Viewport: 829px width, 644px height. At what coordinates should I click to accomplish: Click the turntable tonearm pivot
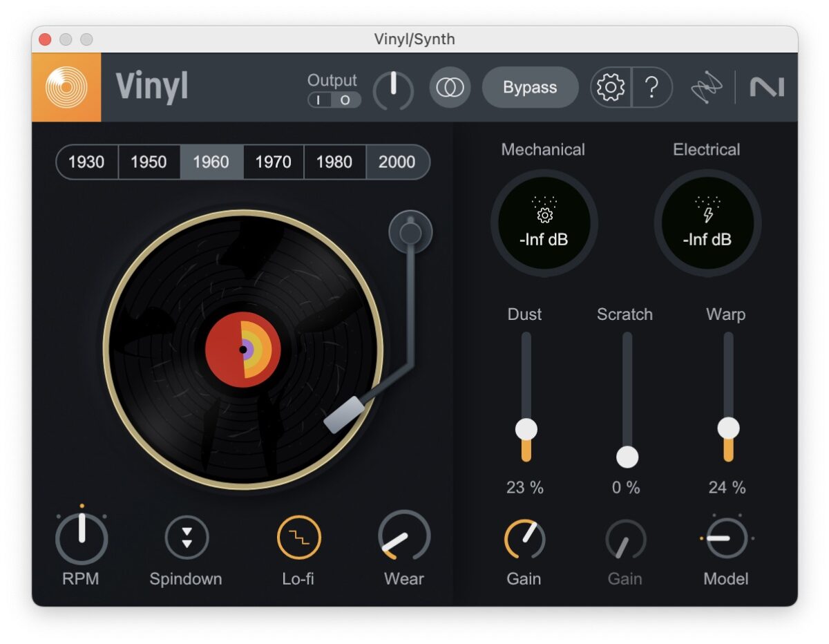(410, 233)
